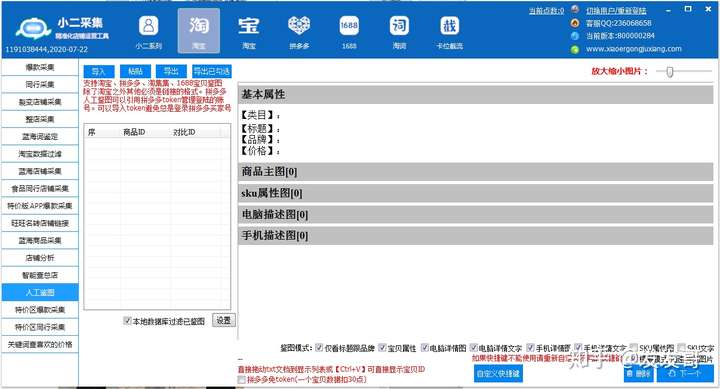Click the 序 column header
Image resolution: width=720 pixels, height=389 pixels.
coord(102,132)
